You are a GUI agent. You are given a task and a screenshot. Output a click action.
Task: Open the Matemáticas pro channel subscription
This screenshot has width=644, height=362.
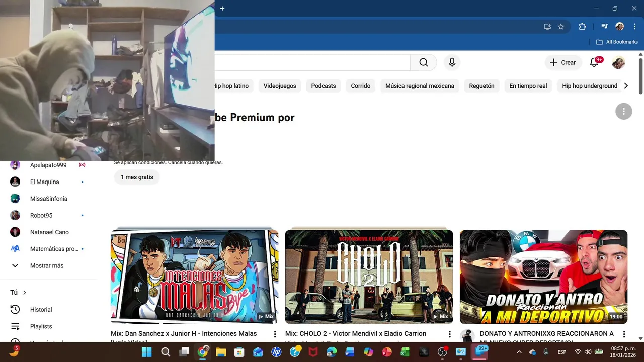click(48, 249)
